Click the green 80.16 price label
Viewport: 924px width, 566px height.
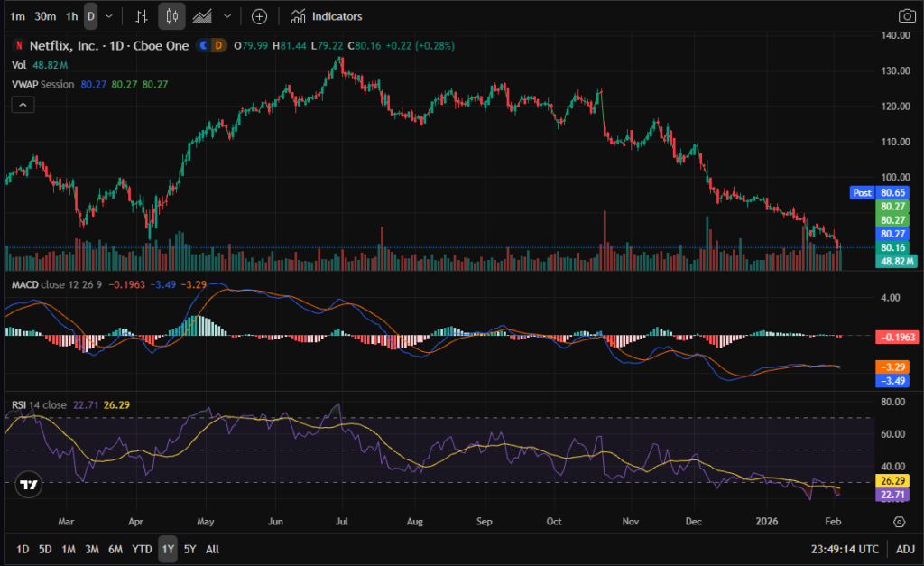892,247
